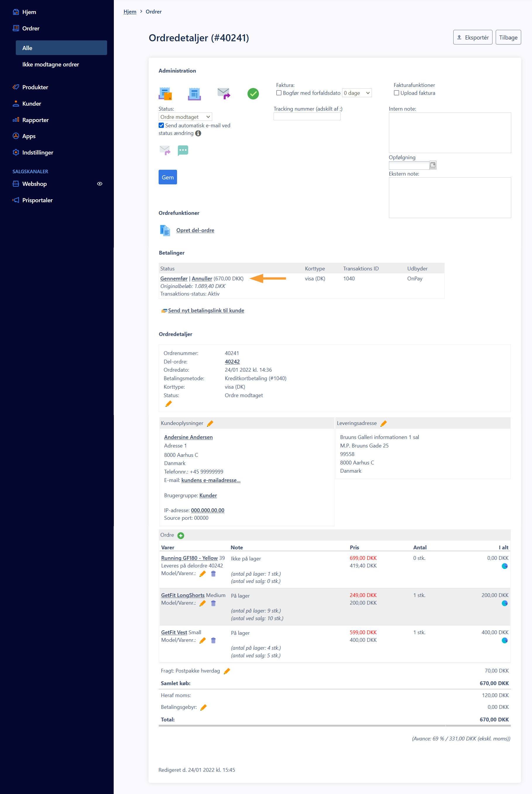Open Produkter in the sidebar menu
This screenshot has width=532, height=794.
coord(35,87)
